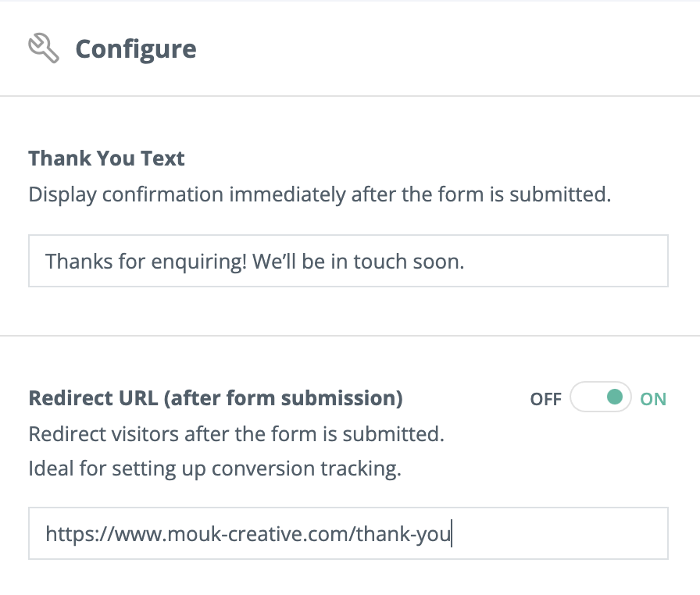700x595 pixels.
Task: Click the Redirect URL (after form submission) label
Action: [x=216, y=398]
